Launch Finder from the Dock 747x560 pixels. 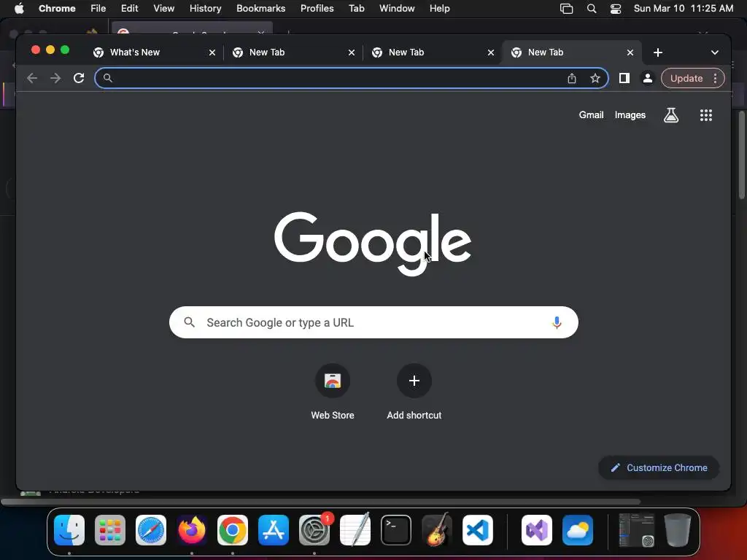click(69, 530)
